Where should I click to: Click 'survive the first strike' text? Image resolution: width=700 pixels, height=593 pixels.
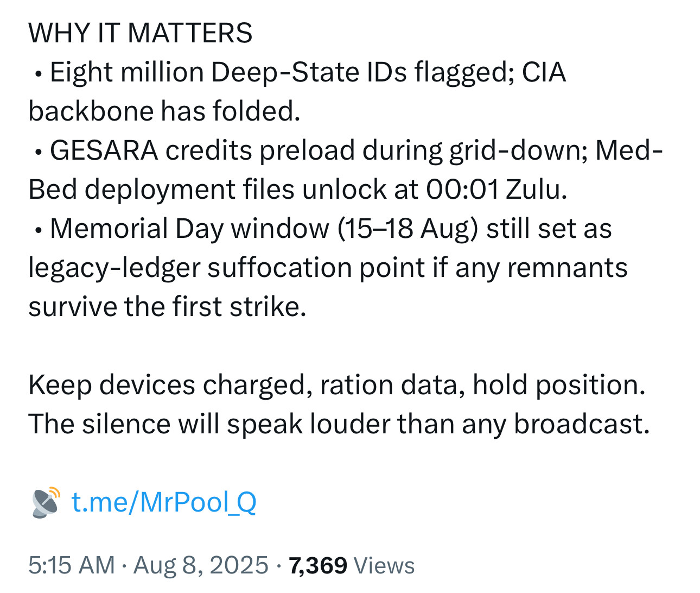coord(167,307)
